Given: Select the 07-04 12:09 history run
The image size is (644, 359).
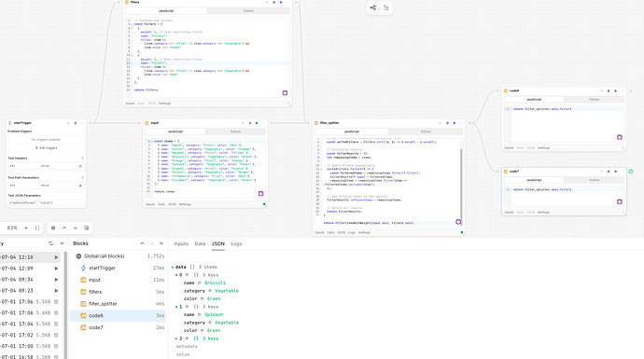Looking at the screenshot, I should click(30, 269).
